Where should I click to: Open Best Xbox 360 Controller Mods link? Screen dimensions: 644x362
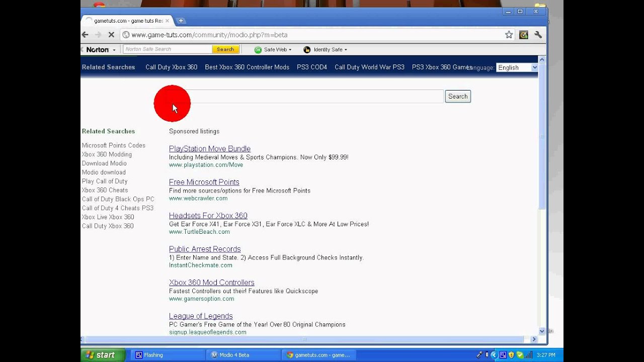tap(247, 67)
